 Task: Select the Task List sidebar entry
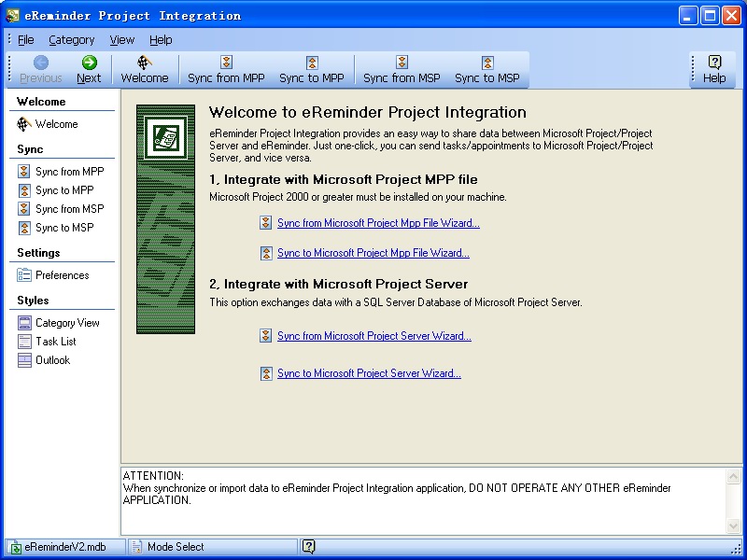pyautogui.click(x=56, y=342)
